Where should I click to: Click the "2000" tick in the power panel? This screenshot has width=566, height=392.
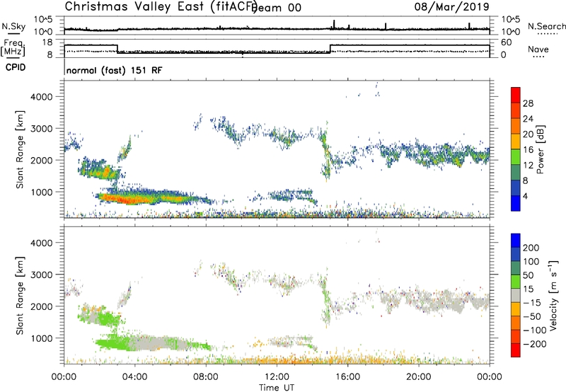coord(41,160)
